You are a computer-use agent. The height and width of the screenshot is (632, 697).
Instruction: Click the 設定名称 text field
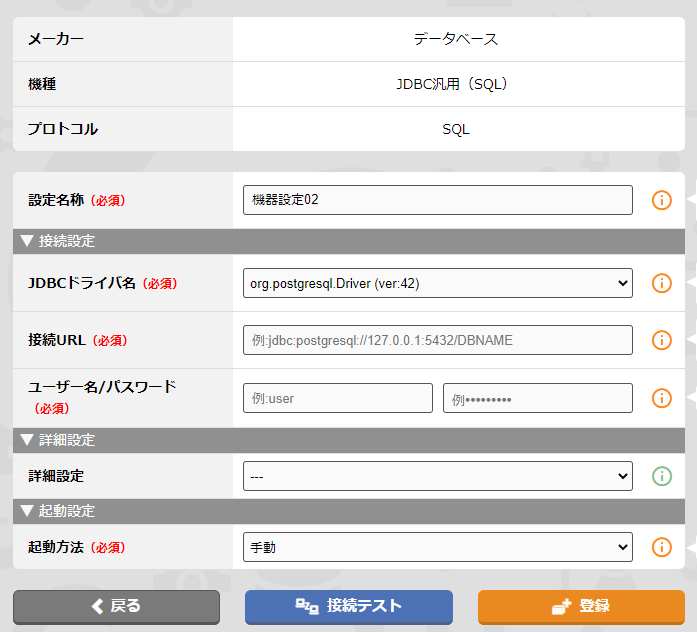[437, 200]
